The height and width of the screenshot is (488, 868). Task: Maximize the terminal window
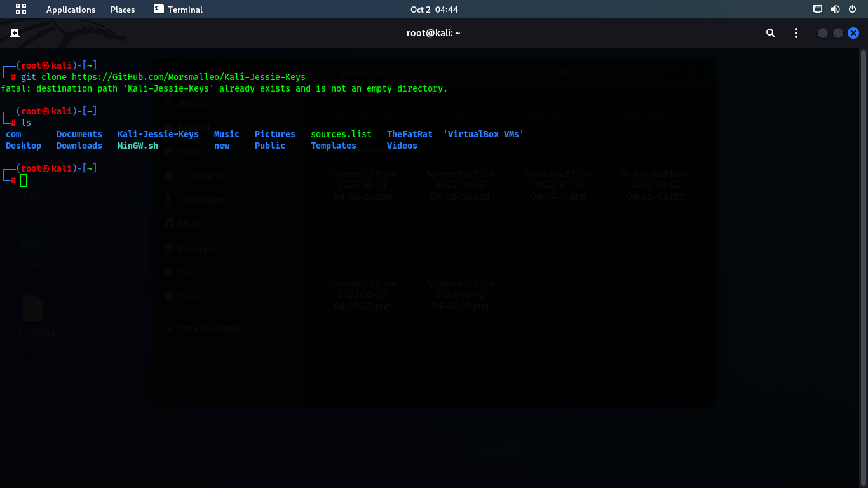point(838,33)
